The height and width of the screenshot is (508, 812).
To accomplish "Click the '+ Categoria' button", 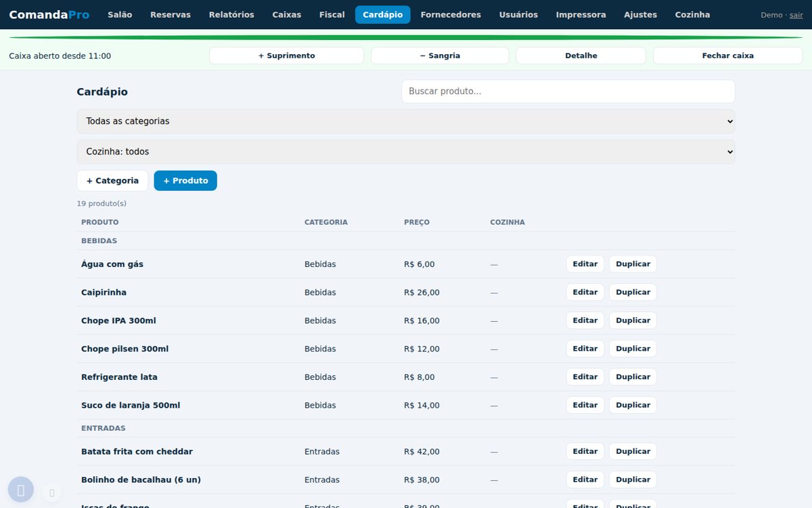I will click(x=112, y=181).
